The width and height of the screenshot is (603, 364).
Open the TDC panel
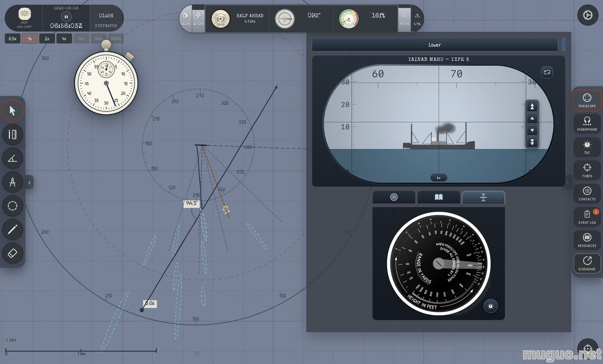(x=587, y=147)
